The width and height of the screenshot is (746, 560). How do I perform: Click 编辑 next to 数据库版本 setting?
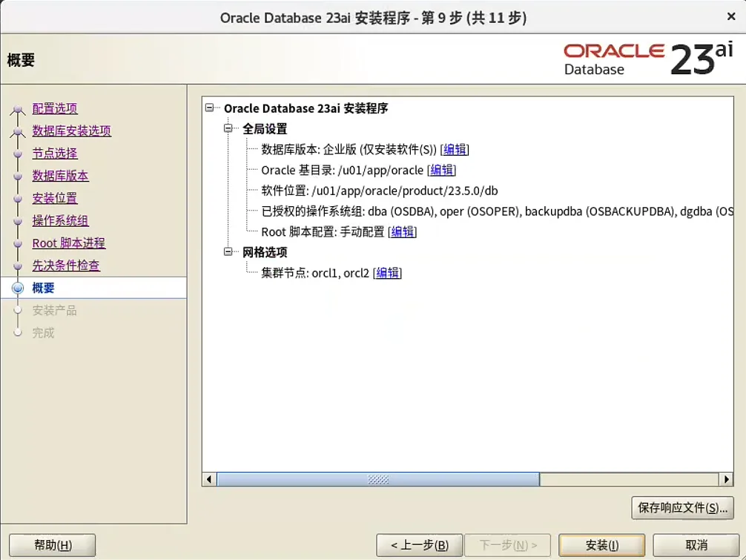click(x=455, y=149)
